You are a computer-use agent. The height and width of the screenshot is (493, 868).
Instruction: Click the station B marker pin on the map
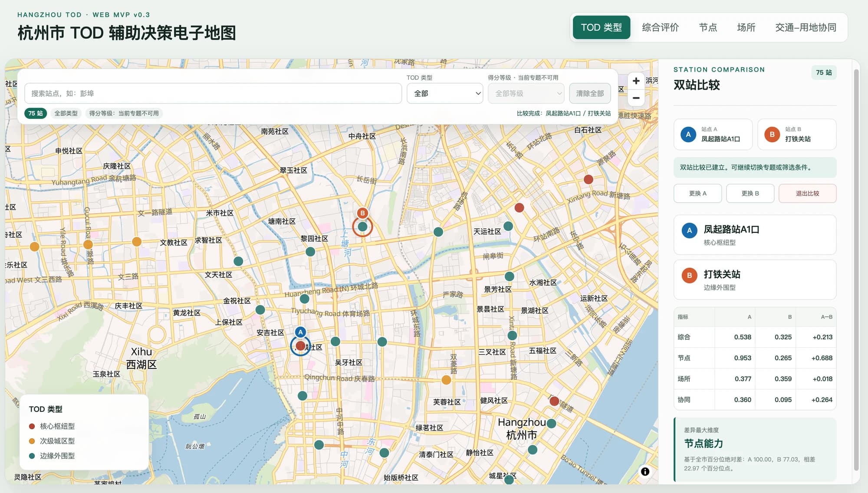[x=362, y=213]
